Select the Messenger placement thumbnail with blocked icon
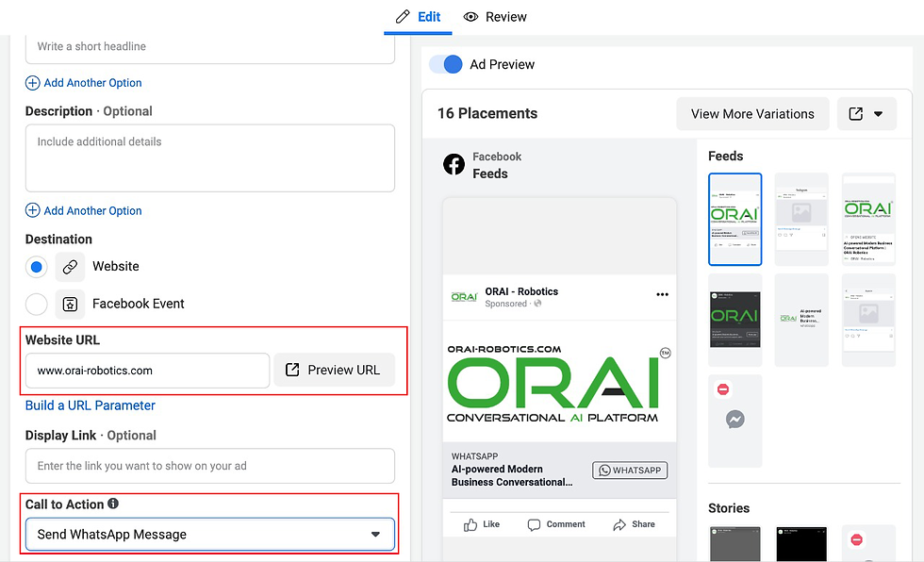Image resolution: width=924 pixels, height=562 pixels. [x=734, y=421]
